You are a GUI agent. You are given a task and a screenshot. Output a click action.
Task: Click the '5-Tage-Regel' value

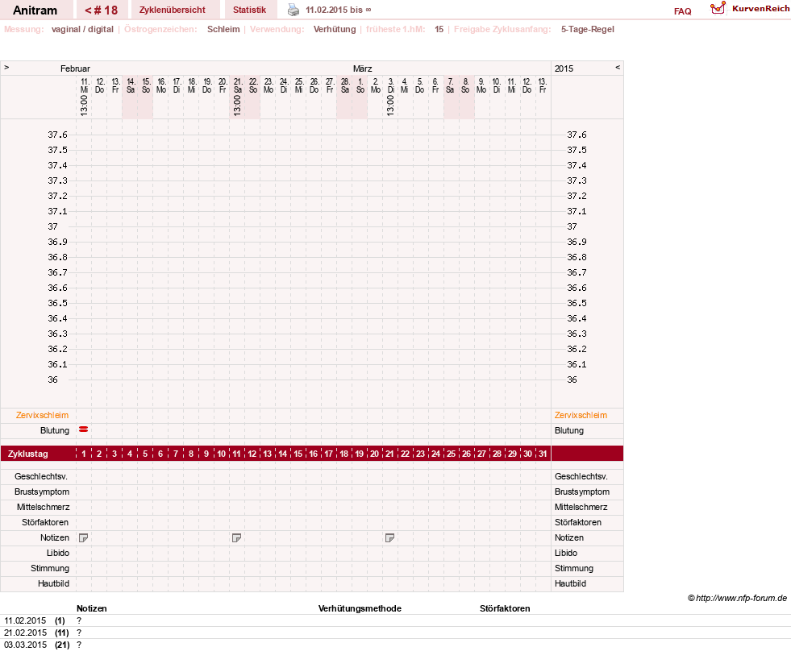[x=587, y=29]
